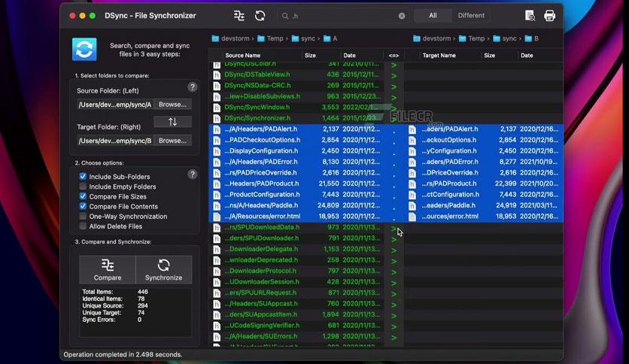Swap source and target folders
629x364 pixels.
pyautogui.click(x=172, y=122)
